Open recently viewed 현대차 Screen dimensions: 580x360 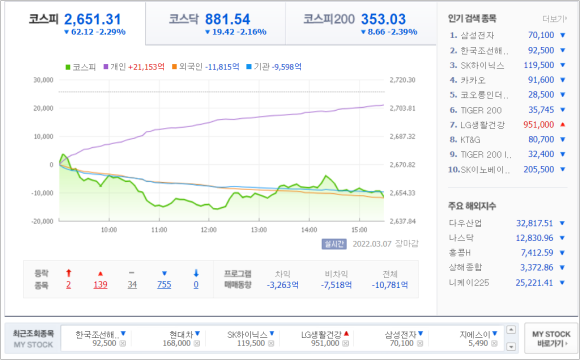181,334
